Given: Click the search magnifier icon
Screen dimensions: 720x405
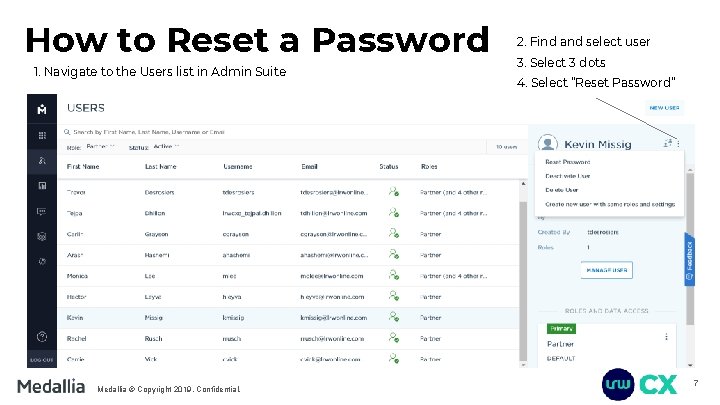Looking at the screenshot, I should 65,131.
